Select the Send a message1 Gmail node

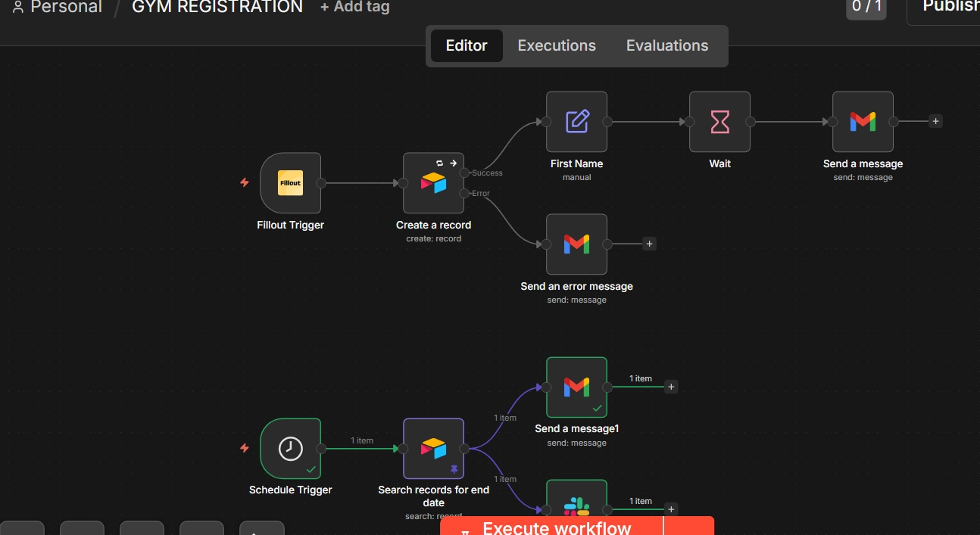point(576,387)
